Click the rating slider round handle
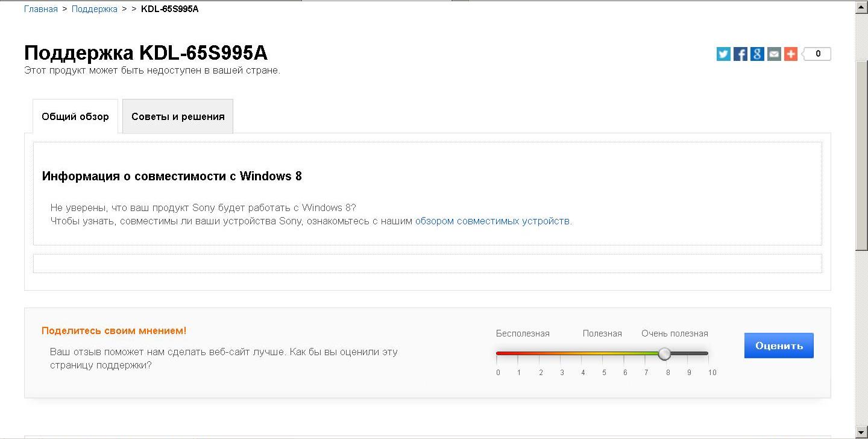Viewport: 868px width, 439px height. (664, 353)
